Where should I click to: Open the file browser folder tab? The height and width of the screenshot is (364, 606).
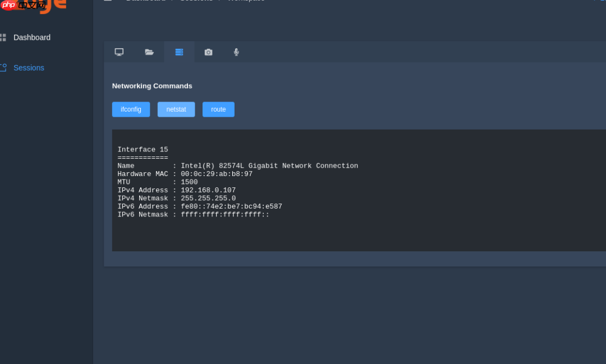coord(149,52)
